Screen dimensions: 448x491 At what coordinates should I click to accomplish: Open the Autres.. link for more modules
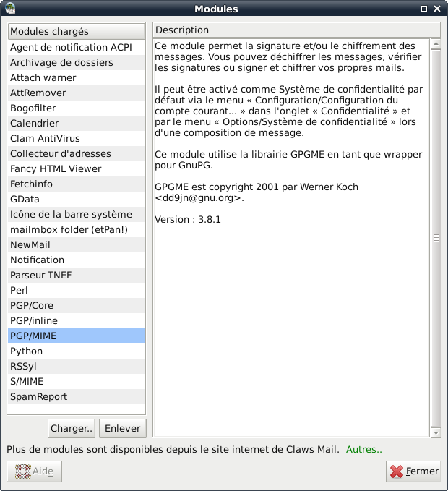(363, 449)
